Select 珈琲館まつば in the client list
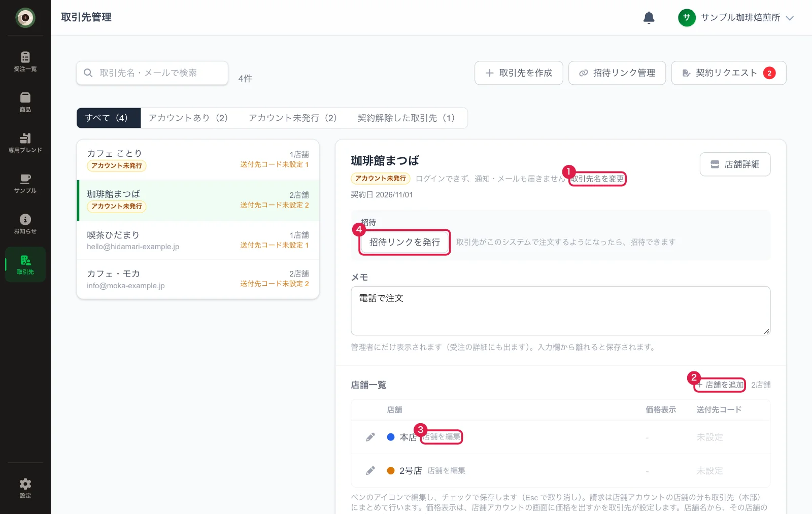 [x=198, y=200]
